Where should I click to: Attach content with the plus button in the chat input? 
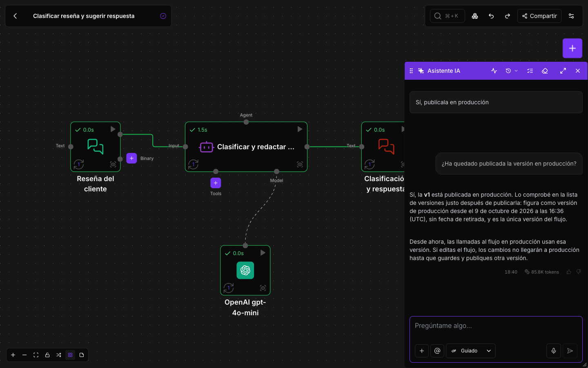[422, 351]
